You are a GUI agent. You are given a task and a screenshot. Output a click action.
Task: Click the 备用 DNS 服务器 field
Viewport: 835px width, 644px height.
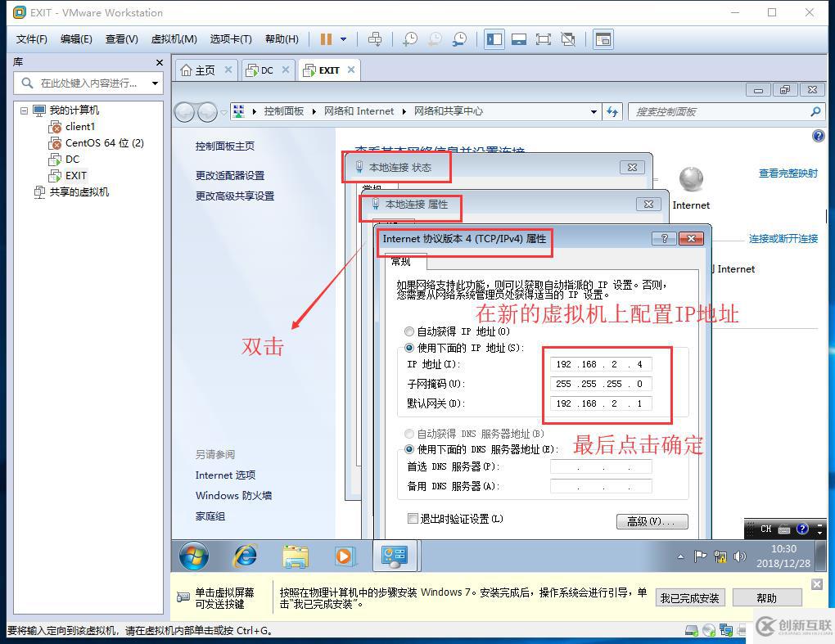pyautogui.click(x=601, y=486)
